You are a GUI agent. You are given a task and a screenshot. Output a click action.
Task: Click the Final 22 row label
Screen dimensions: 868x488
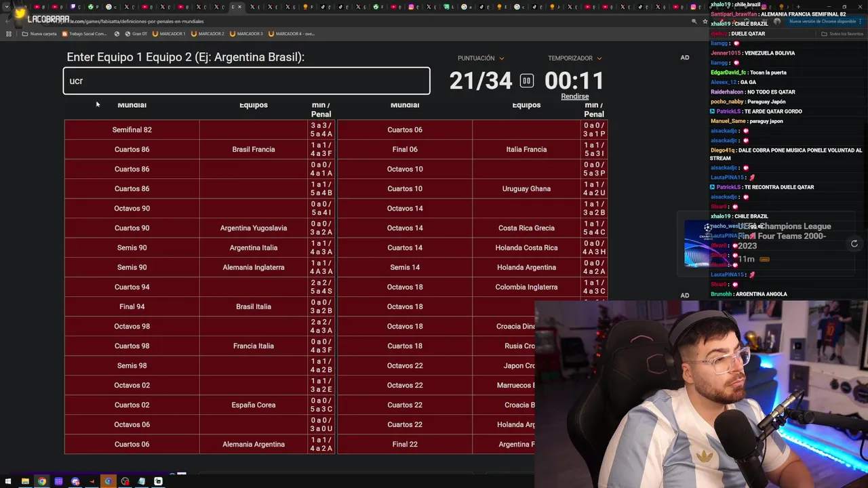click(405, 444)
